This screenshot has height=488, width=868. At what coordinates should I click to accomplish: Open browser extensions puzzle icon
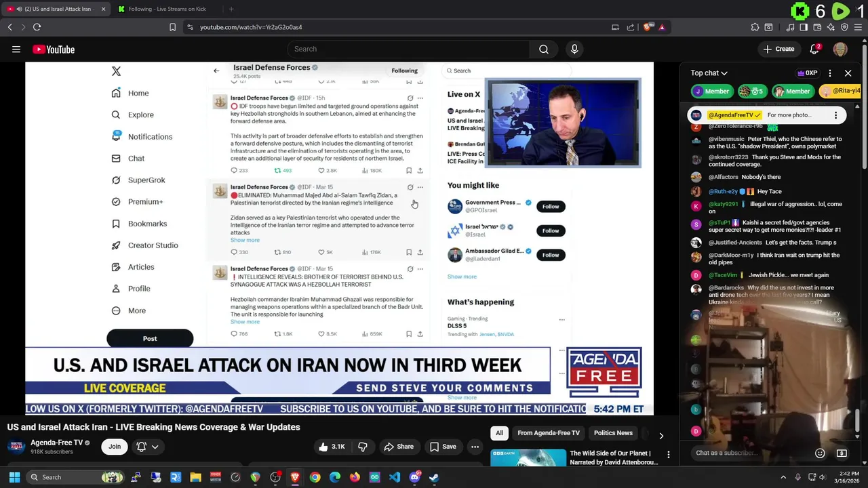755,27
